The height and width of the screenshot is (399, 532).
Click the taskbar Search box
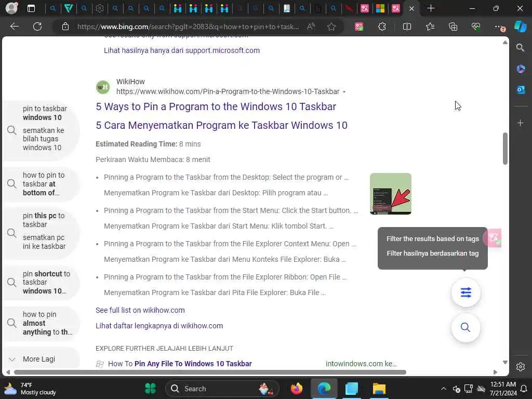point(222,389)
